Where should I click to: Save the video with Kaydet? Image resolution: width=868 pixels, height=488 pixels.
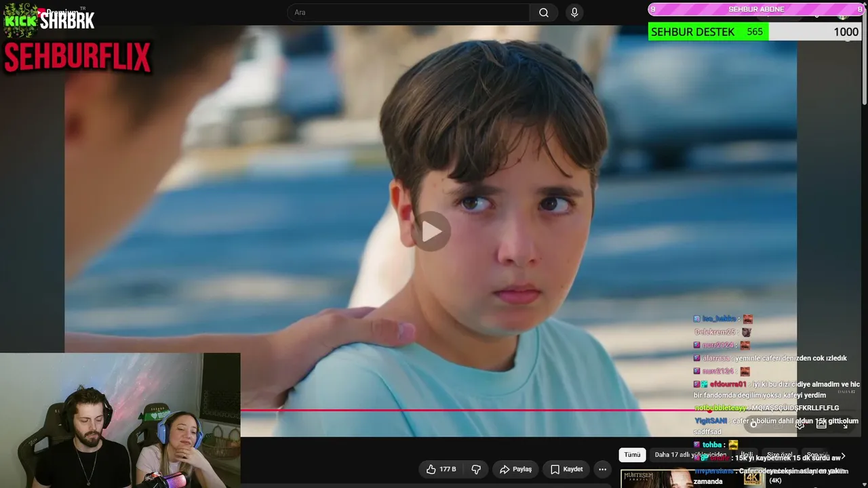566,469
